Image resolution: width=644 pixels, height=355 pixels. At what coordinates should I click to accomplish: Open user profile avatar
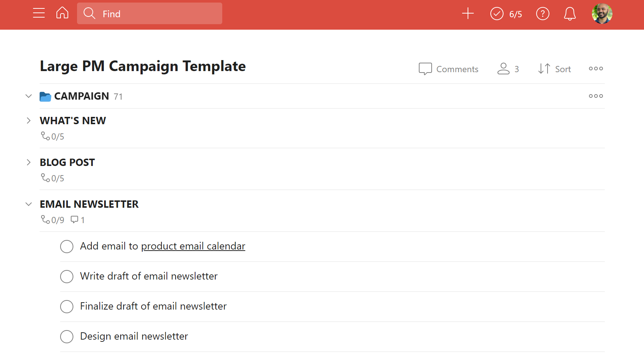[x=602, y=14]
